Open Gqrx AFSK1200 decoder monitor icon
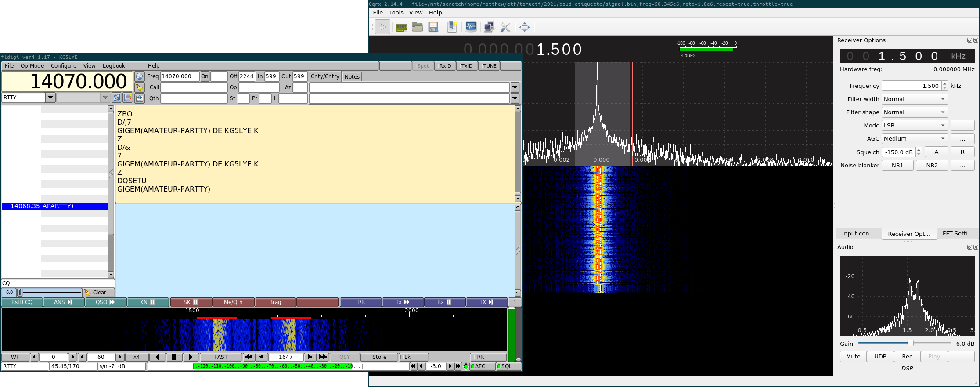Image resolution: width=980 pixels, height=387 pixels. pos(471,27)
